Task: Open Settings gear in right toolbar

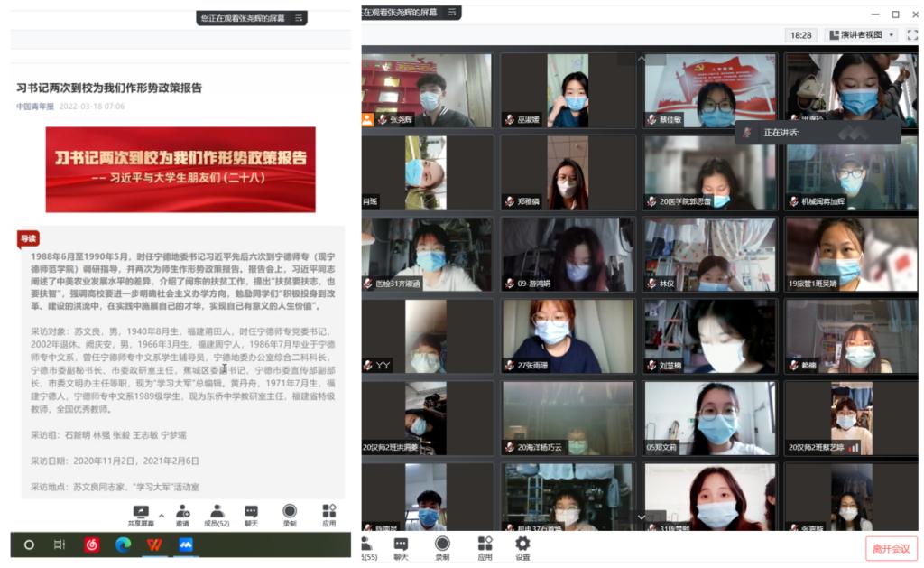Action: [522, 547]
